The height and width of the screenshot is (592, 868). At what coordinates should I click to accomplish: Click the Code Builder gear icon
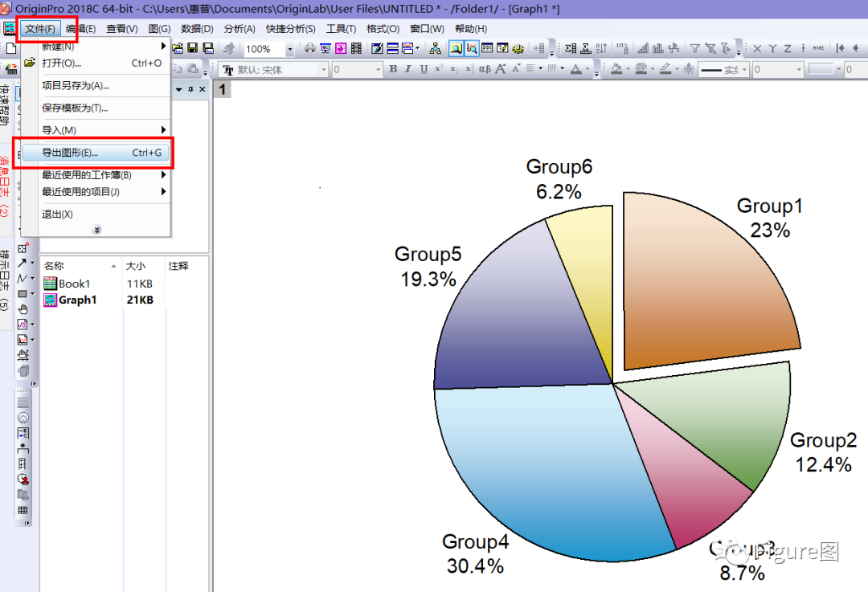(x=518, y=49)
